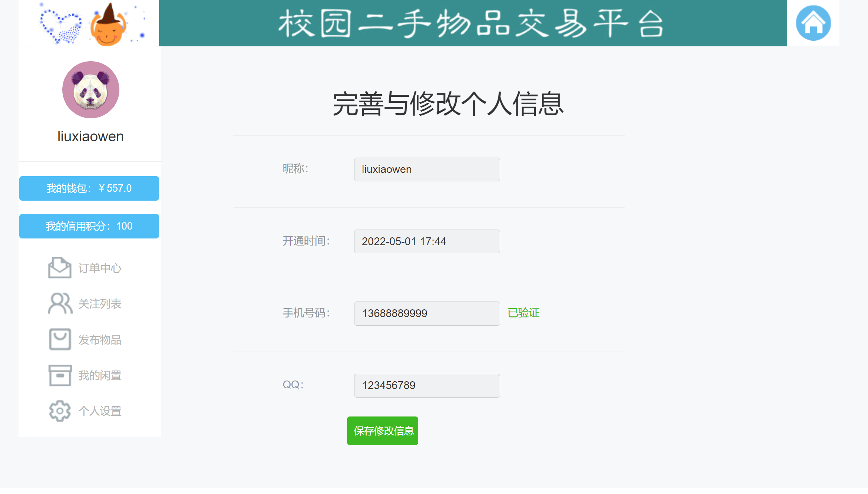Click the personal settings gear icon
This screenshot has width=868, height=494.
pyautogui.click(x=60, y=411)
